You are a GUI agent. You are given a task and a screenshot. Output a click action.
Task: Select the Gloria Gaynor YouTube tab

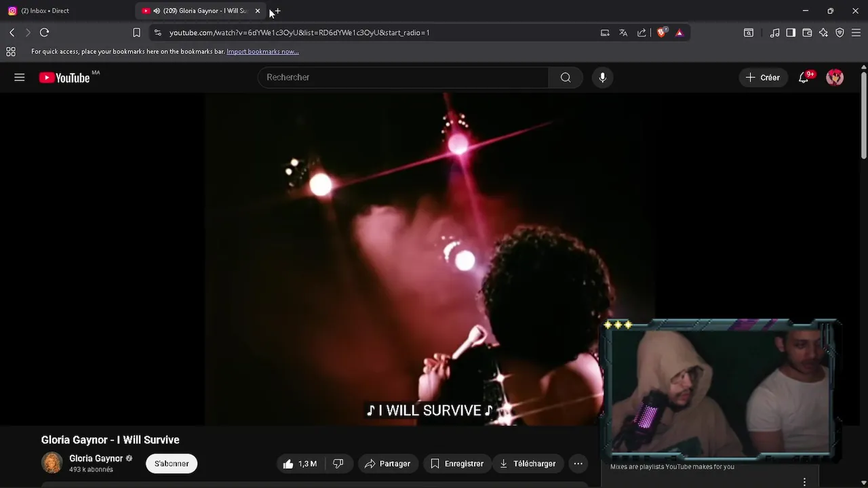(200, 11)
